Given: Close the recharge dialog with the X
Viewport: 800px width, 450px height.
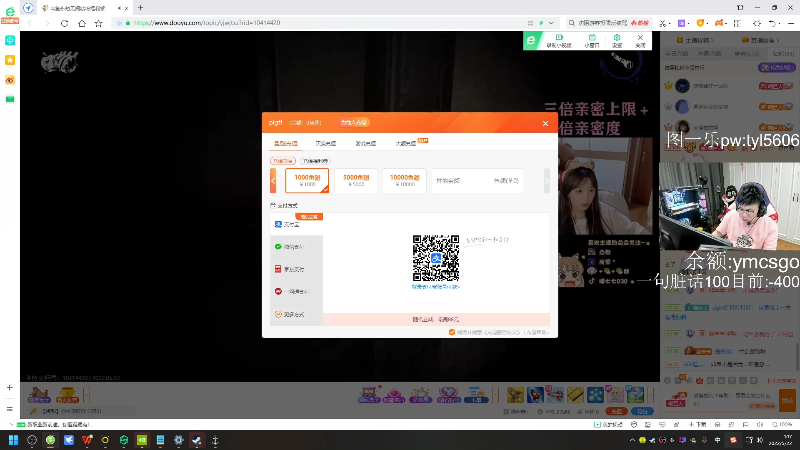Looking at the screenshot, I should 545,123.
